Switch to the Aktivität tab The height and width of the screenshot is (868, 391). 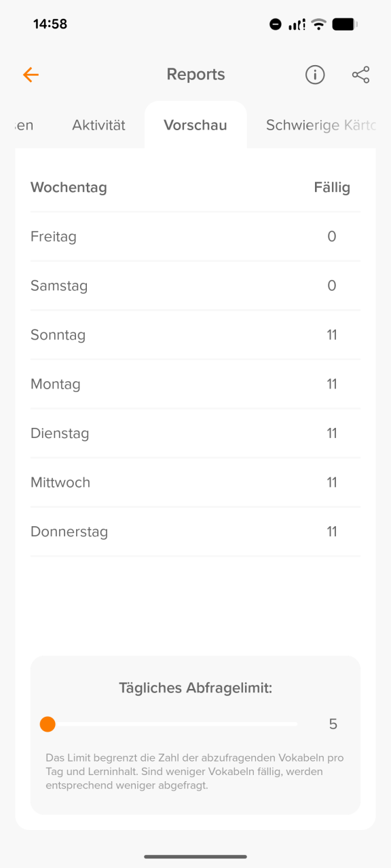tap(98, 125)
